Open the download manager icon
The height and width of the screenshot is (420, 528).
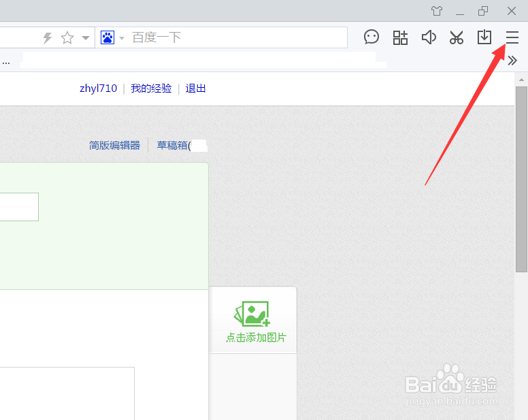[484, 37]
